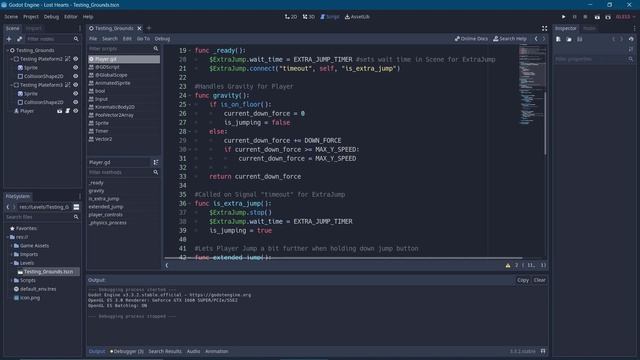Go to previous edited document arrow
Screen dimensions: 640x360
536,39
